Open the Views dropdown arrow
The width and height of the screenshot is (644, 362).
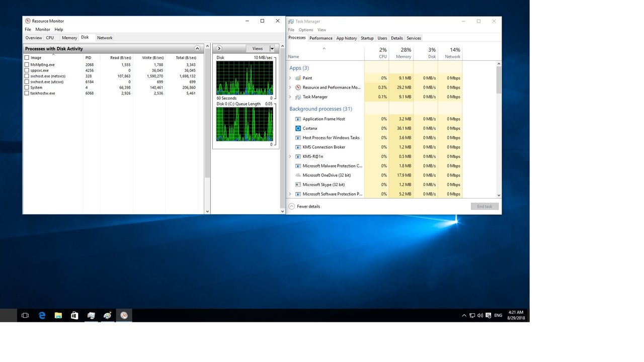click(x=272, y=49)
